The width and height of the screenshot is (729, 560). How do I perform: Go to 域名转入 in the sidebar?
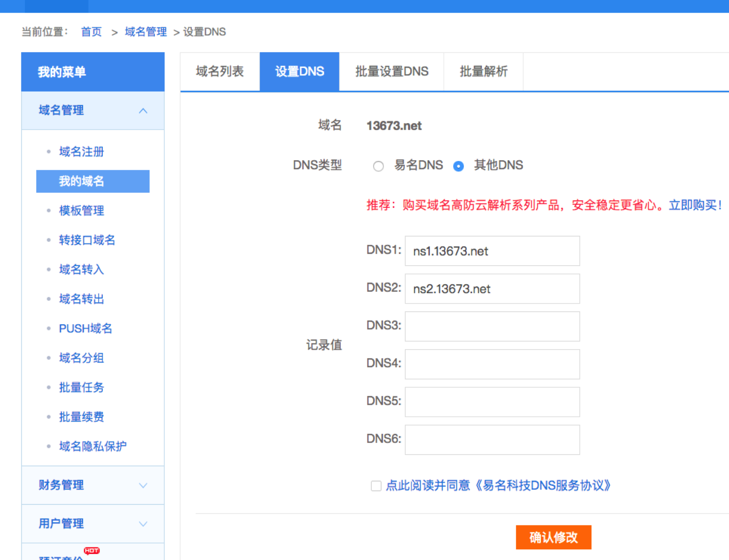coord(81,269)
